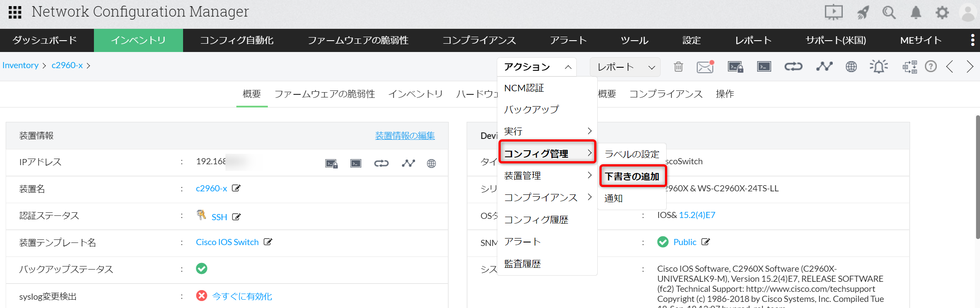
Task: Go to previous device arrow
Action: (x=949, y=66)
